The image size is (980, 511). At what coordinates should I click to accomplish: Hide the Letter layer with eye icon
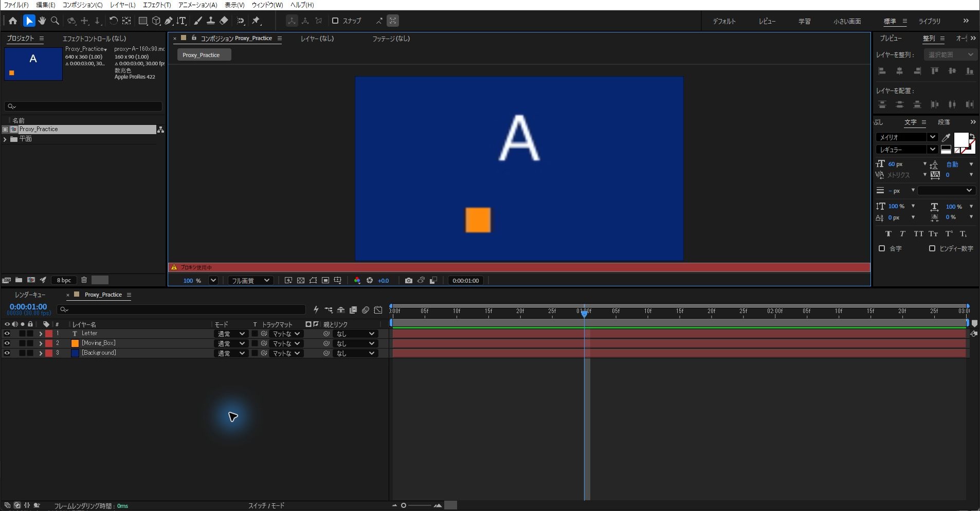(7, 334)
